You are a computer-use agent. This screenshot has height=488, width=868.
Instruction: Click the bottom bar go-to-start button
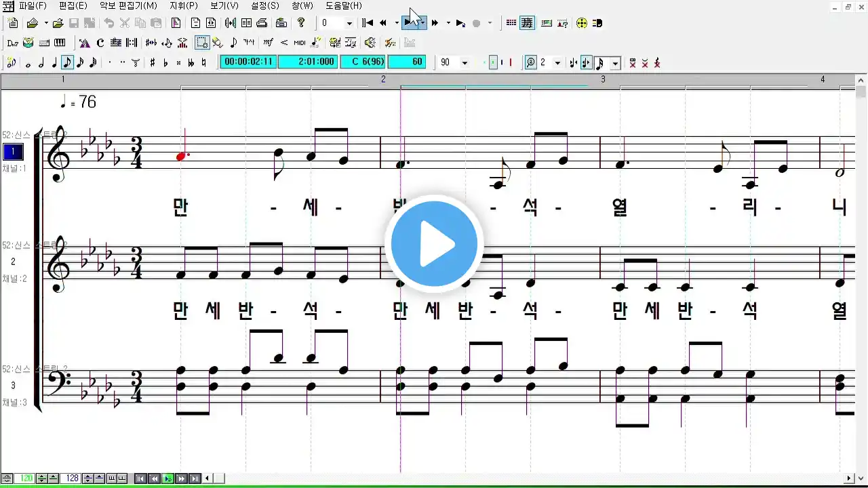point(140,479)
